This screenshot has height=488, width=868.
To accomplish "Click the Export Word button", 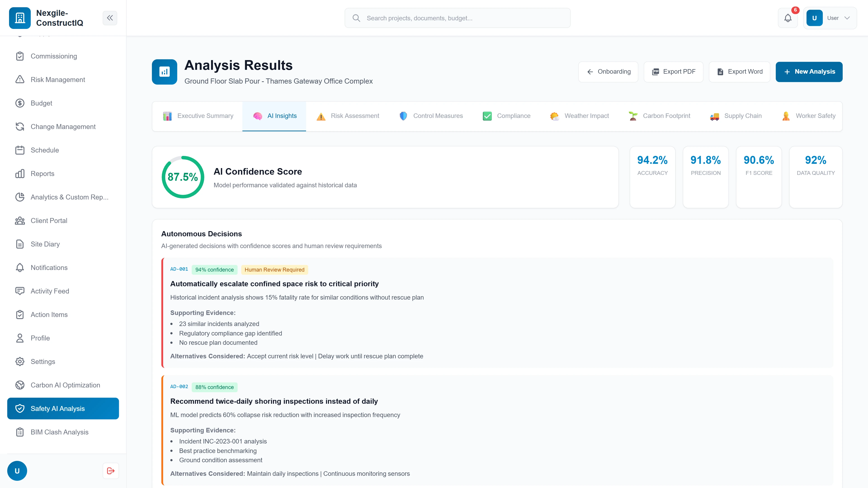I will coord(739,71).
